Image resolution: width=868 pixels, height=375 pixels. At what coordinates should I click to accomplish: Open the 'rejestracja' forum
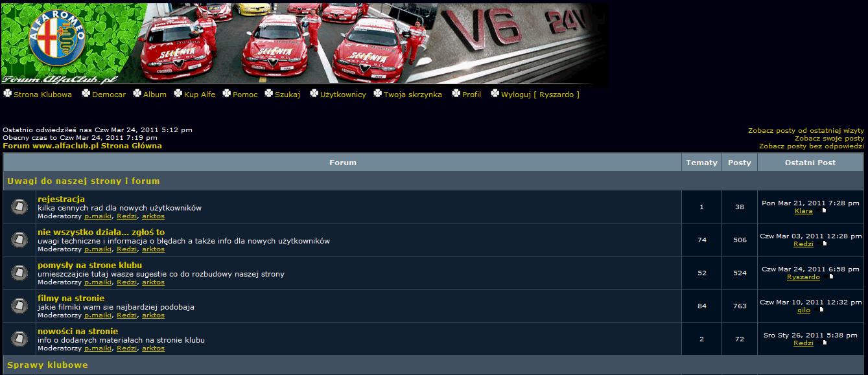tap(62, 199)
